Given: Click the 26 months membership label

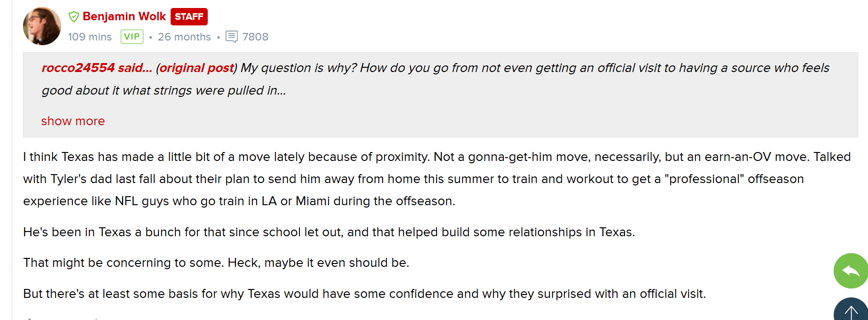Looking at the screenshot, I should (x=184, y=37).
